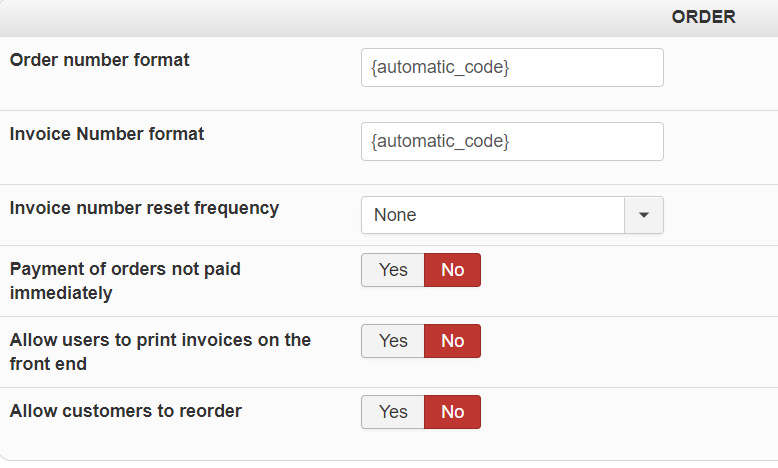Click {automatic_code} text in Order number field

(x=440, y=68)
